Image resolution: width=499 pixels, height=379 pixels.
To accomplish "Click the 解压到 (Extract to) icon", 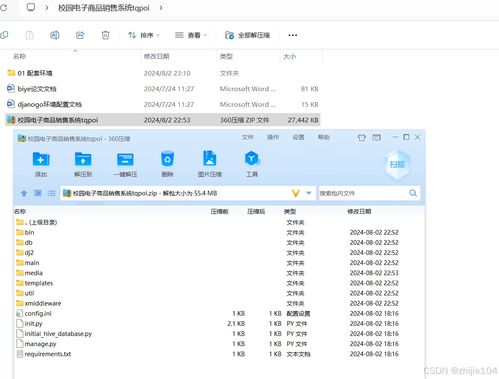I will pyautogui.click(x=83, y=160).
